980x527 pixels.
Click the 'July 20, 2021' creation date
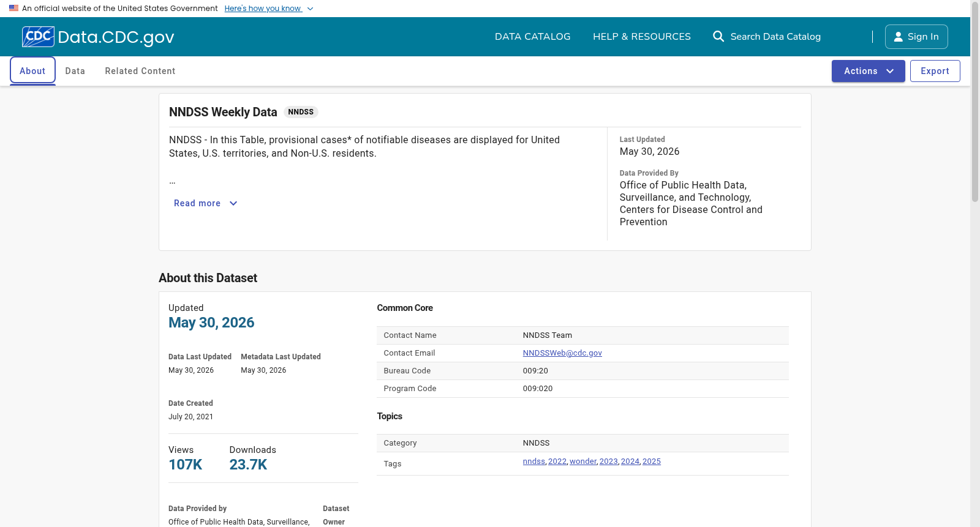pos(191,417)
